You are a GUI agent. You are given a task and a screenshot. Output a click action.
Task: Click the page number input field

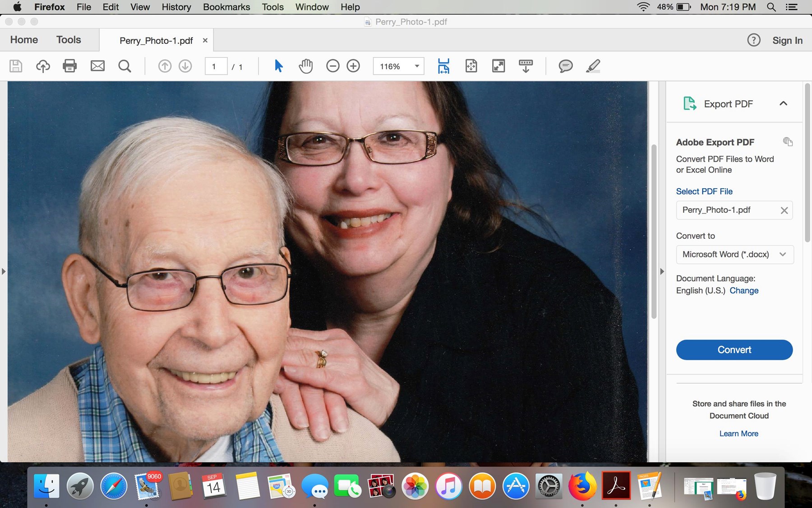point(216,66)
